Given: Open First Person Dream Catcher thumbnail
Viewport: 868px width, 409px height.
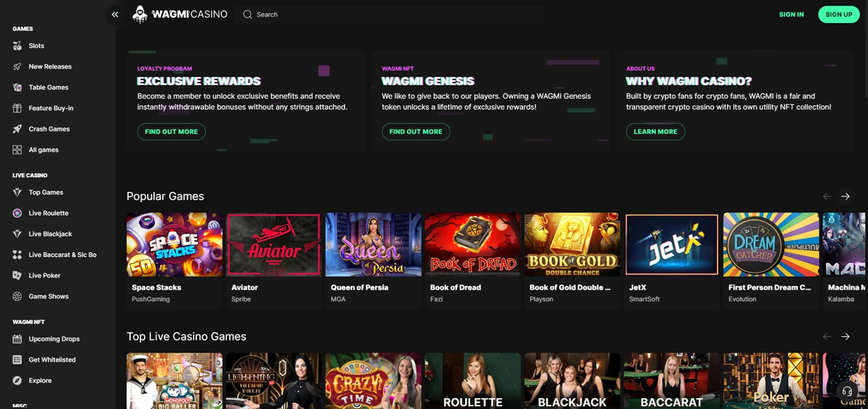Looking at the screenshot, I should point(771,244).
